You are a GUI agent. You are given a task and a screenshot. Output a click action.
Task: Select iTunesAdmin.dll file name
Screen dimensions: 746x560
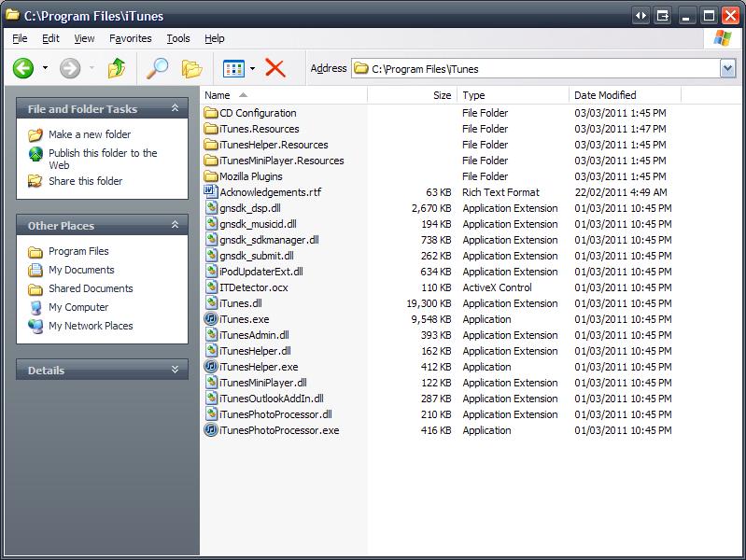pyautogui.click(x=254, y=335)
